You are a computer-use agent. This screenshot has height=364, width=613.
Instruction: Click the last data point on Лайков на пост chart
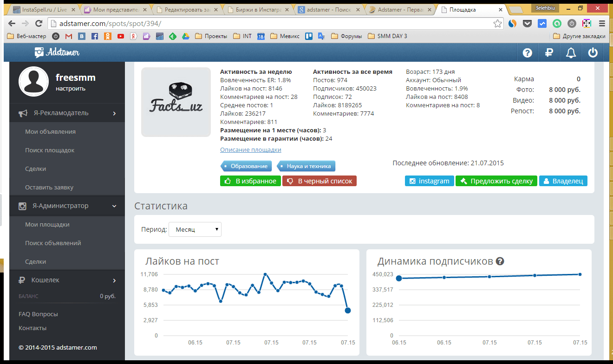coord(348,311)
